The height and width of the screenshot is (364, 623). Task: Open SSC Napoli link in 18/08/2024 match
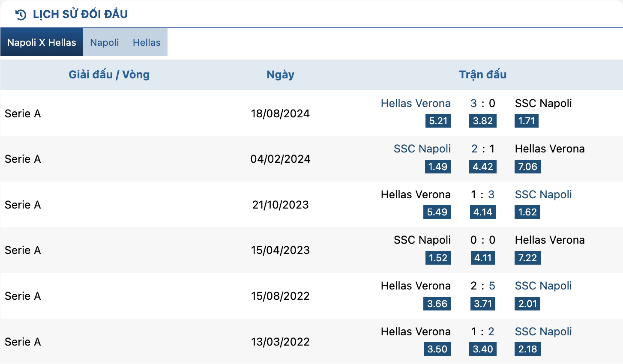543,103
